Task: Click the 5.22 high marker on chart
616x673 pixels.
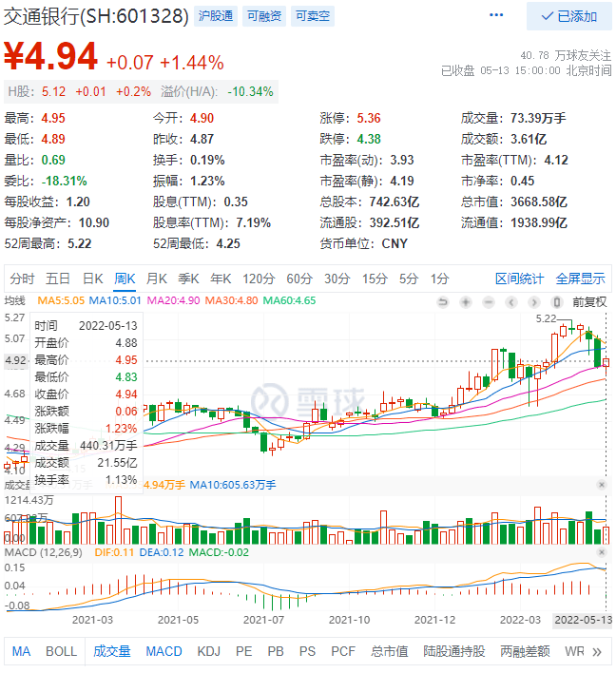Action: point(546,318)
